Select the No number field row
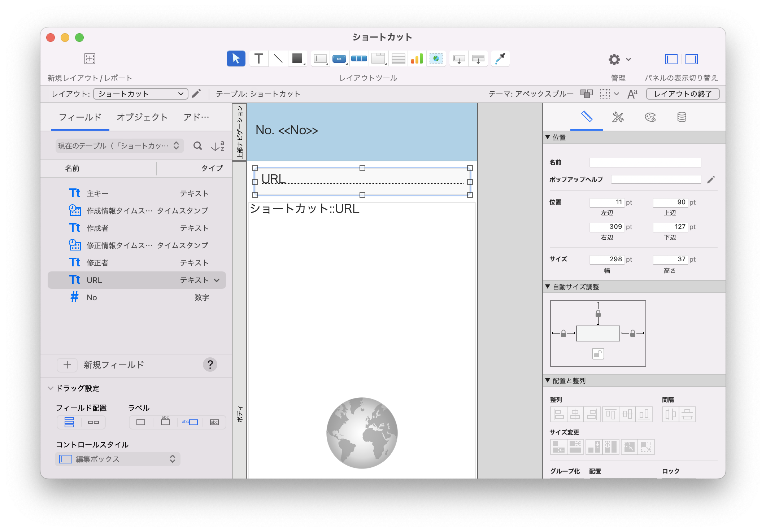 click(x=137, y=297)
